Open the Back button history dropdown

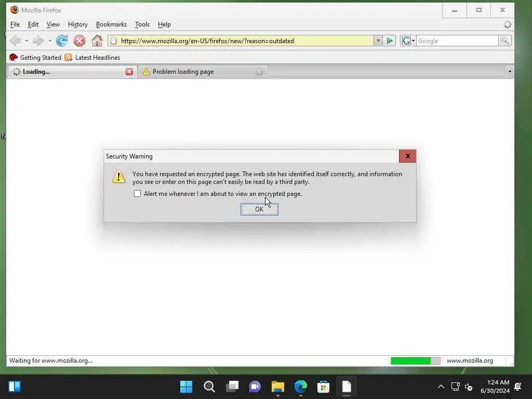[26, 41]
